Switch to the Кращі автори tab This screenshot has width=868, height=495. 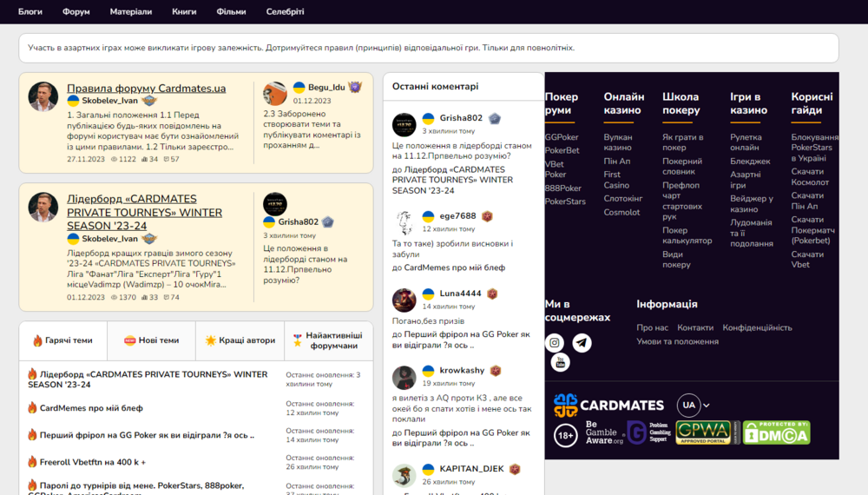tap(240, 340)
